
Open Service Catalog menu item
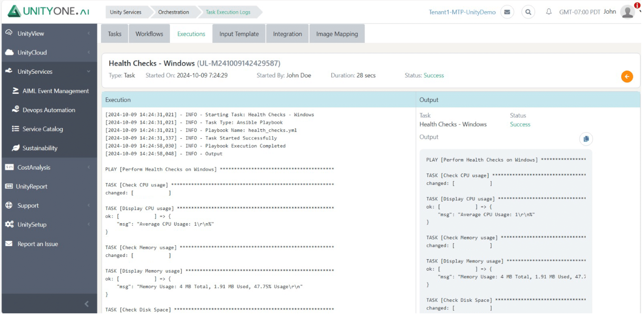43,129
